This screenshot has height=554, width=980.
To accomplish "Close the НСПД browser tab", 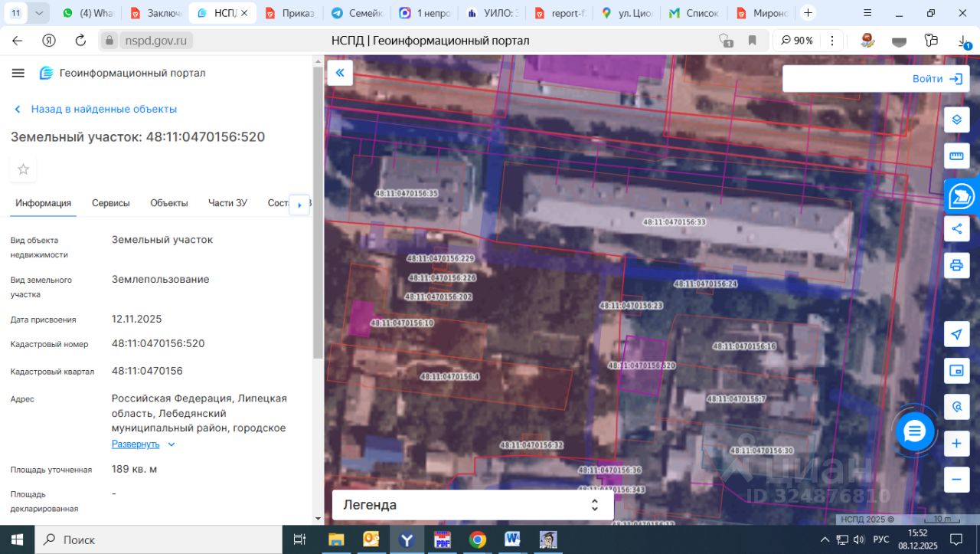I will (244, 13).
